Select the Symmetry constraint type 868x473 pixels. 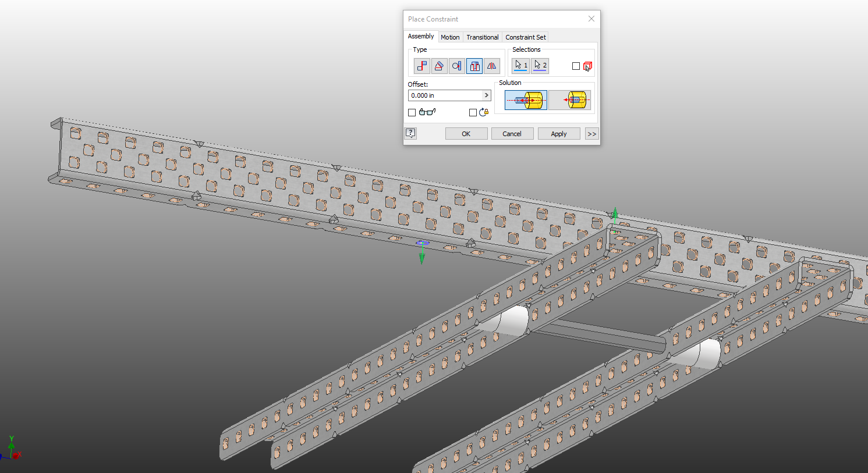tap(492, 66)
